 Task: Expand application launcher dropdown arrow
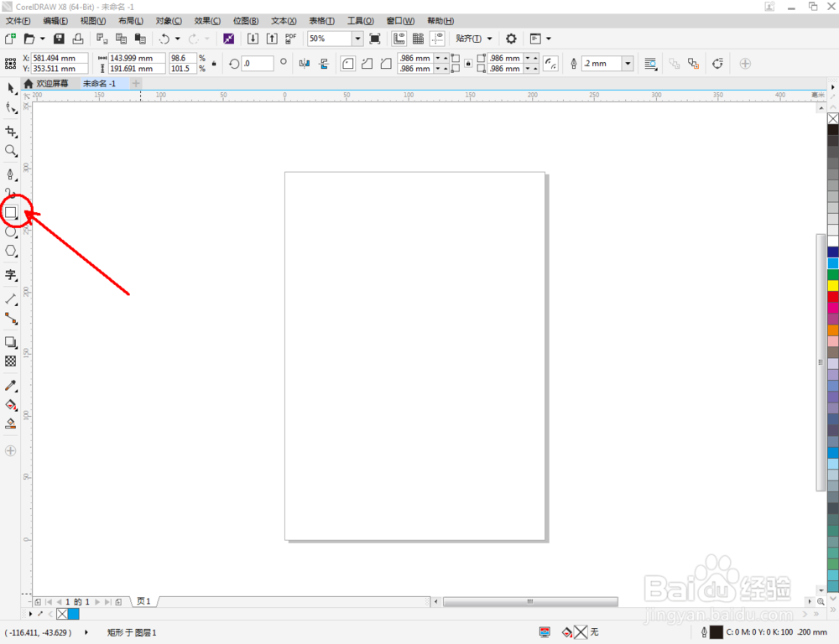[x=549, y=39]
